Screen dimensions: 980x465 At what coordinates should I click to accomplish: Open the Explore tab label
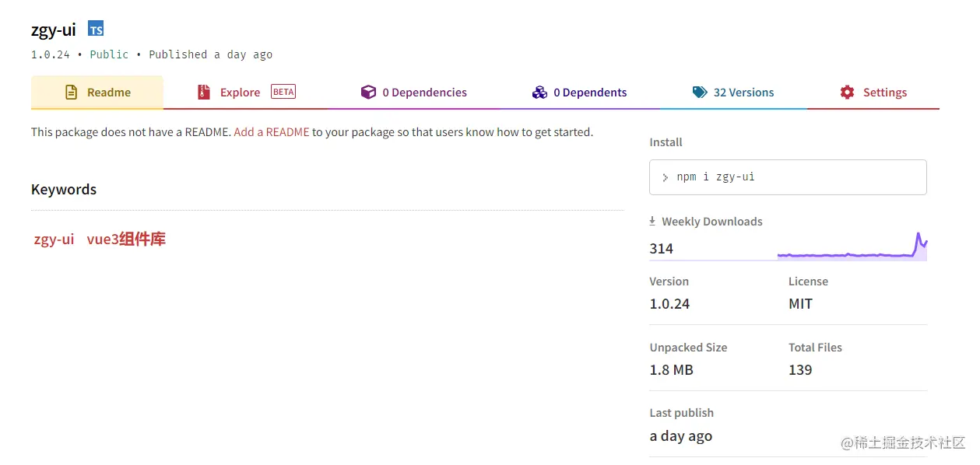240,93
